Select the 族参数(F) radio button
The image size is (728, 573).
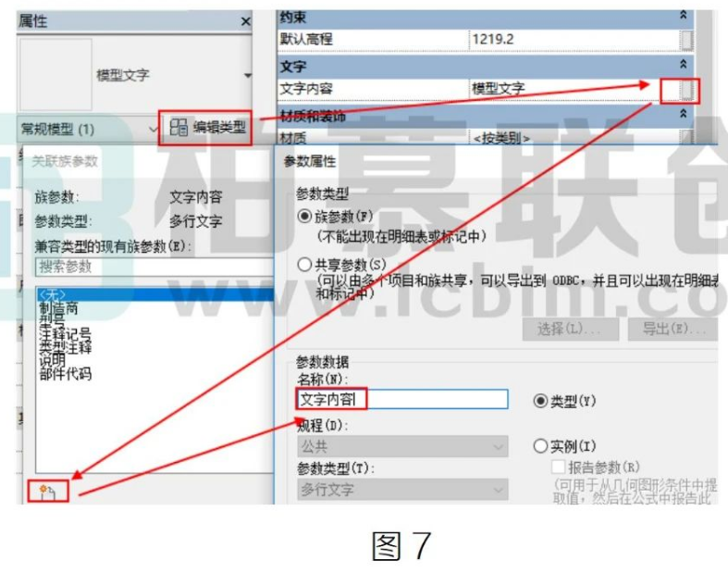click(304, 217)
